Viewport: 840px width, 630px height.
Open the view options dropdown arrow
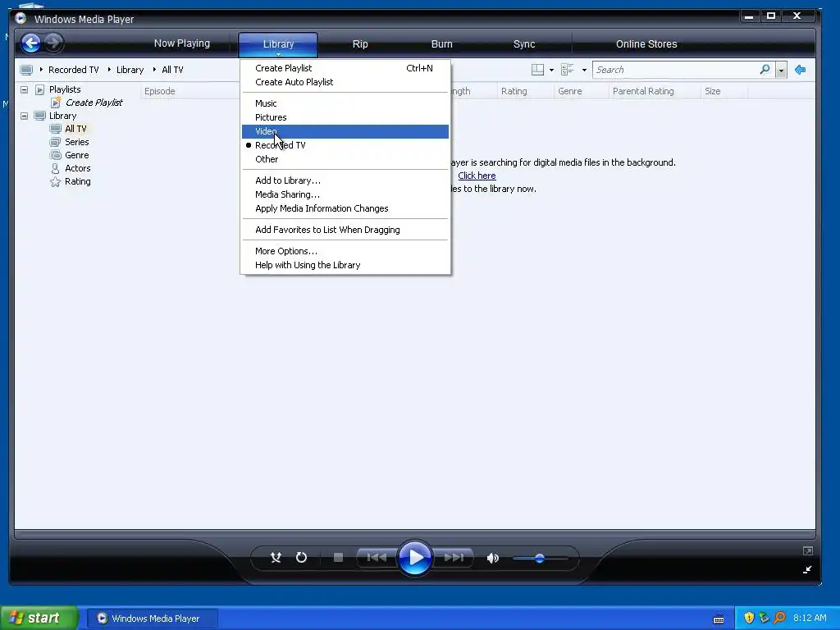584,71
